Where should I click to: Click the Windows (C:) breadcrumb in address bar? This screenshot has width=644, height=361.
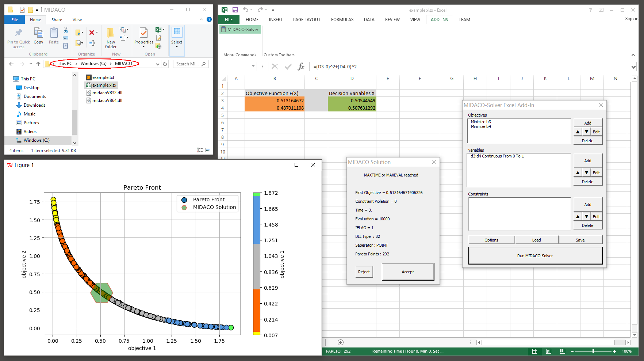point(93,64)
